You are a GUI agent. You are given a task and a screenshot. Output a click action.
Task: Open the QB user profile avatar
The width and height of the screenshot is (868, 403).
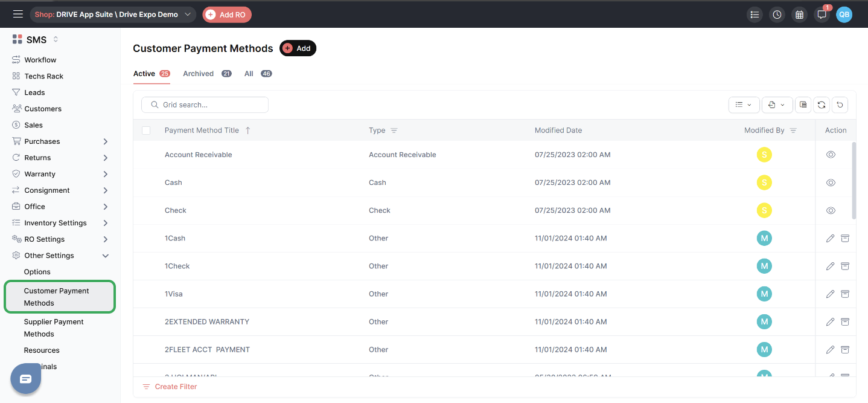tap(844, 15)
